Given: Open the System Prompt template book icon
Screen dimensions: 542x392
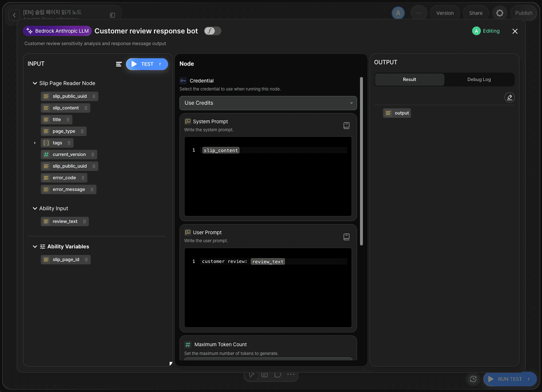Looking at the screenshot, I should tap(346, 125).
